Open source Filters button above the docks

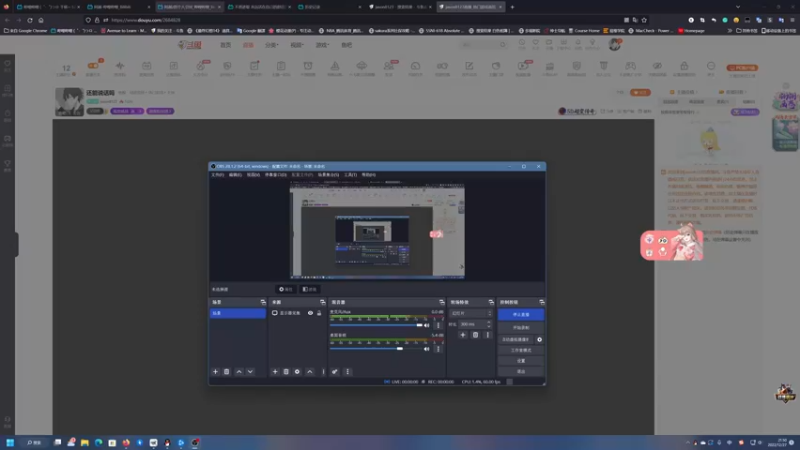[x=310, y=289]
